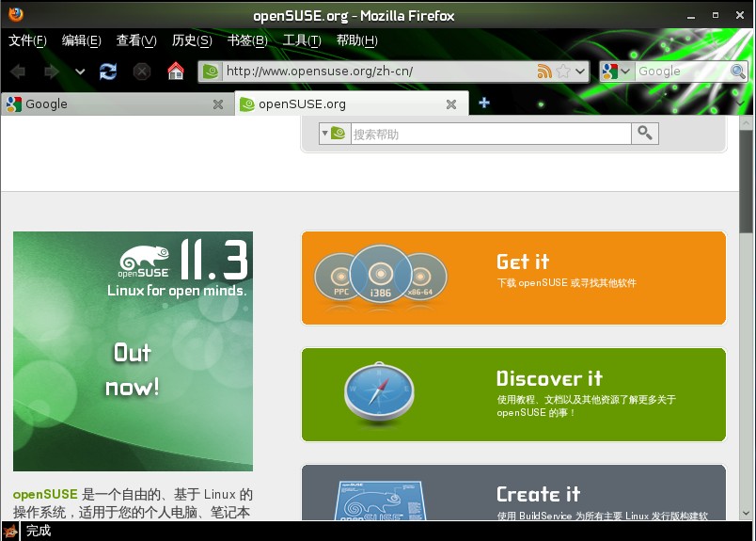Viewport: 756px width, 541px height.
Task: Reload the current page
Action: pos(108,72)
